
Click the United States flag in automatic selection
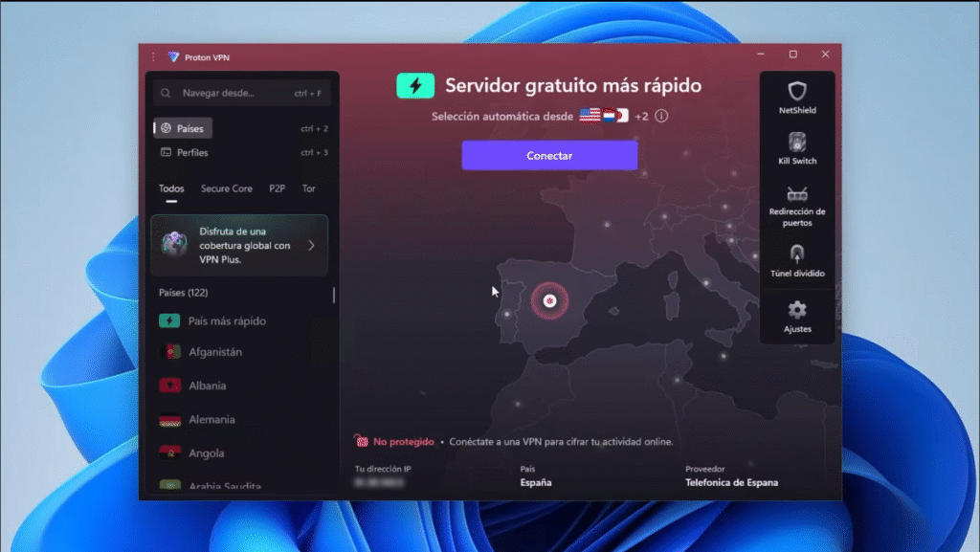(590, 116)
